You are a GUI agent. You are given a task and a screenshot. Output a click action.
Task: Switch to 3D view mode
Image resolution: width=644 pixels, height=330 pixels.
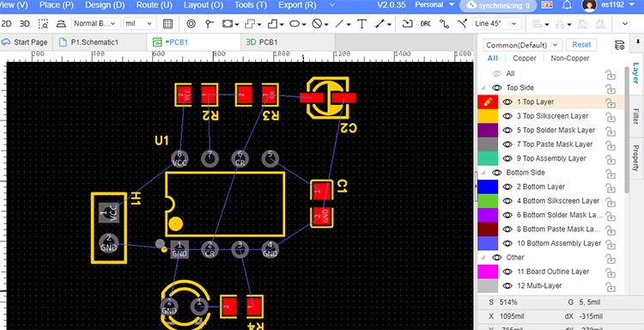25,24
